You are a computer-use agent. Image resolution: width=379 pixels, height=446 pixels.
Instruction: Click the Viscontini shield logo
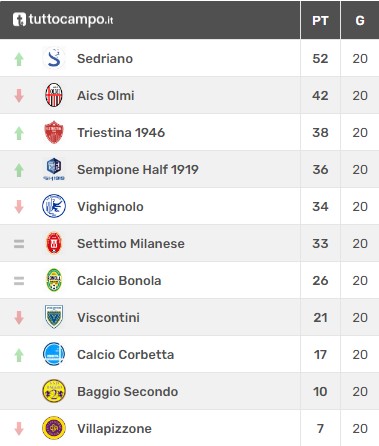[x=54, y=317]
